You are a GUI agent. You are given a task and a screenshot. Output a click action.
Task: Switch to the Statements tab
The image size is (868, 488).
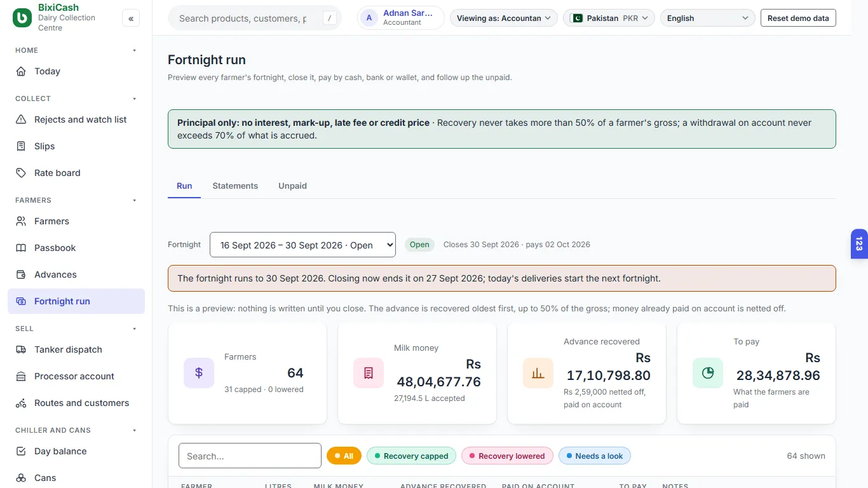tap(235, 186)
